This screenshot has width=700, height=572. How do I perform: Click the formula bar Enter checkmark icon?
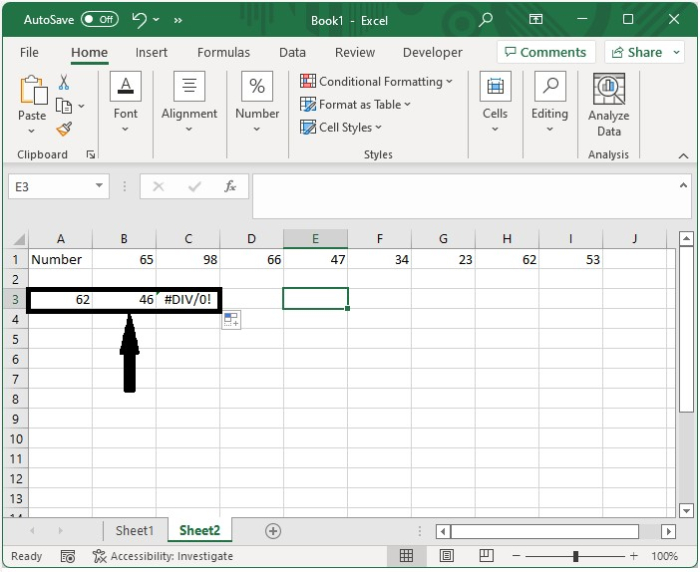coord(195,186)
